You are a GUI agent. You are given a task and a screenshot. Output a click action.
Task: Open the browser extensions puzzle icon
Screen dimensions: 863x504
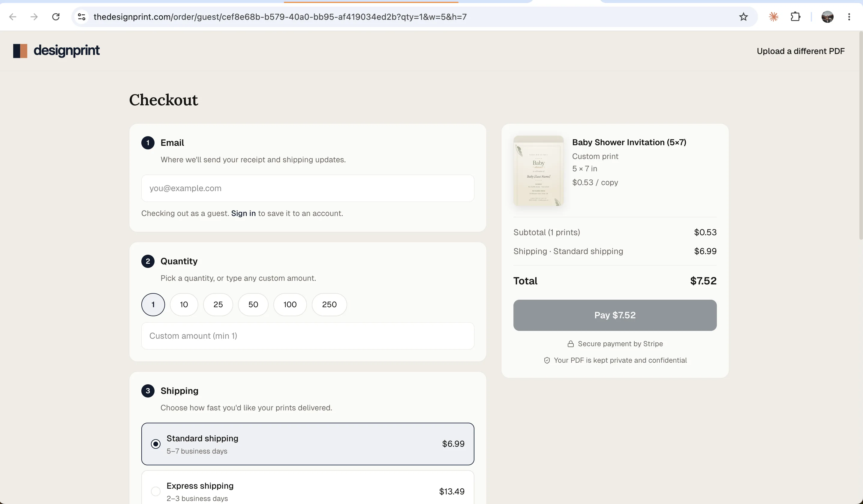coord(795,17)
